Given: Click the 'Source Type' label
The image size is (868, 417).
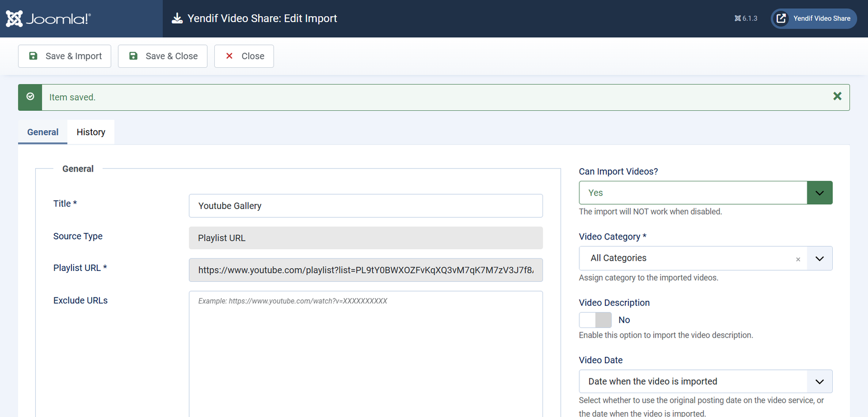Looking at the screenshot, I should pyautogui.click(x=78, y=236).
